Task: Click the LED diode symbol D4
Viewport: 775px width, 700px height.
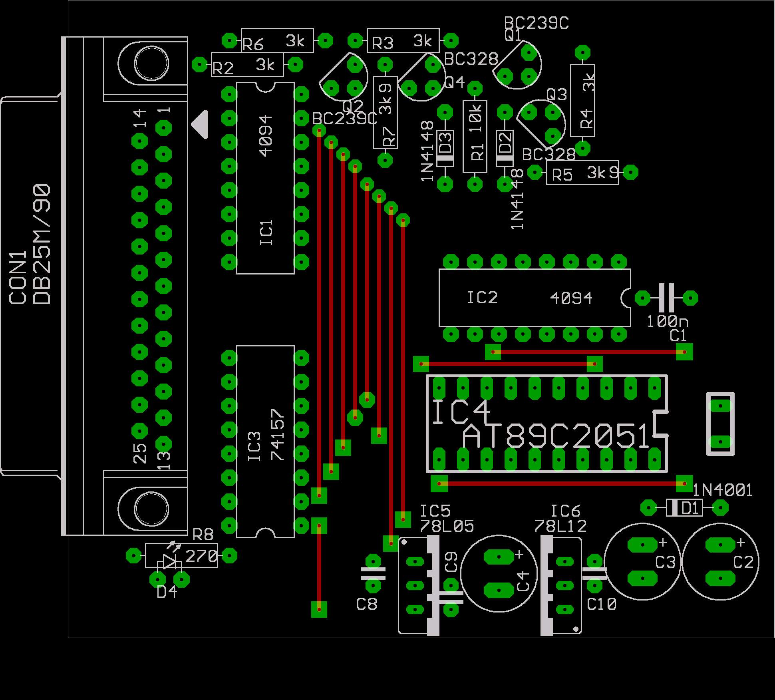Action: (169, 562)
